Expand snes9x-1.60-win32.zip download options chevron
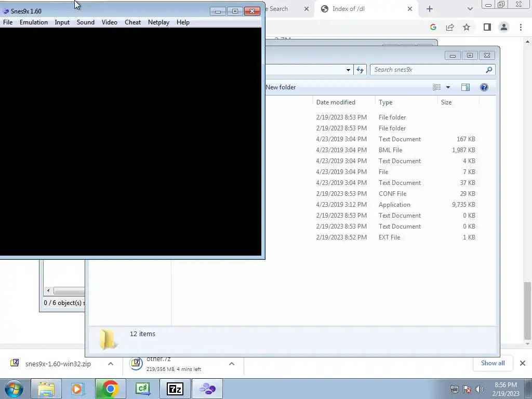The width and height of the screenshot is (532, 399). tap(111, 364)
